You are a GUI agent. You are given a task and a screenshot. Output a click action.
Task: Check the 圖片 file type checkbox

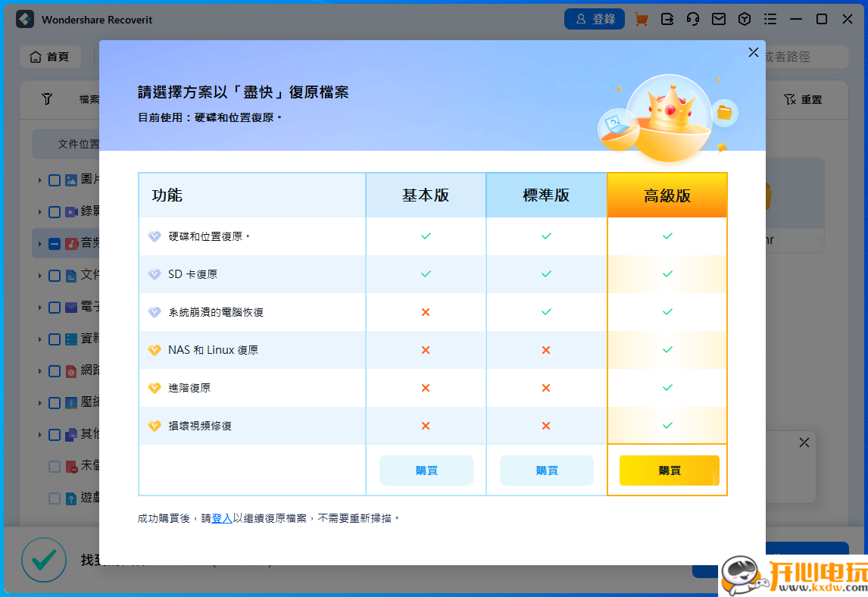pyautogui.click(x=54, y=180)
